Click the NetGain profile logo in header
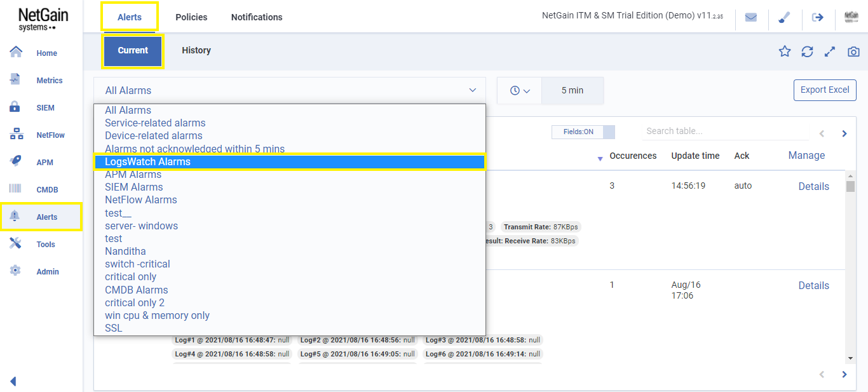This screenshot has height=392, width=868. click(x=851, y=17)
